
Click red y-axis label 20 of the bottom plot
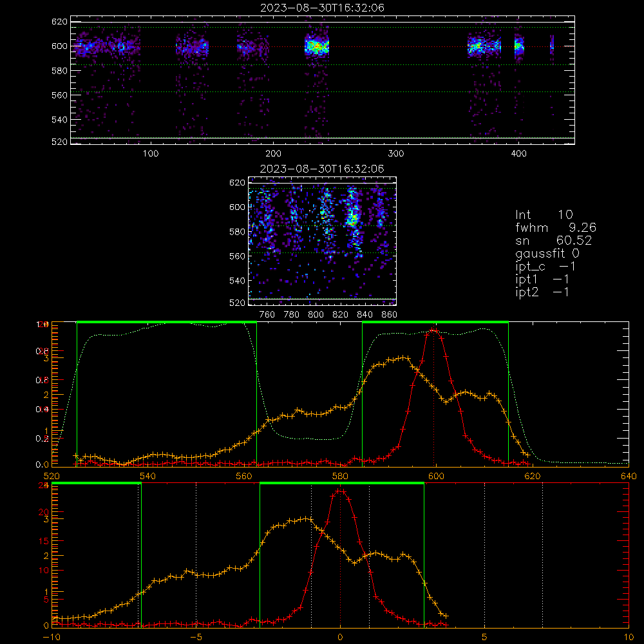[44, 513]
